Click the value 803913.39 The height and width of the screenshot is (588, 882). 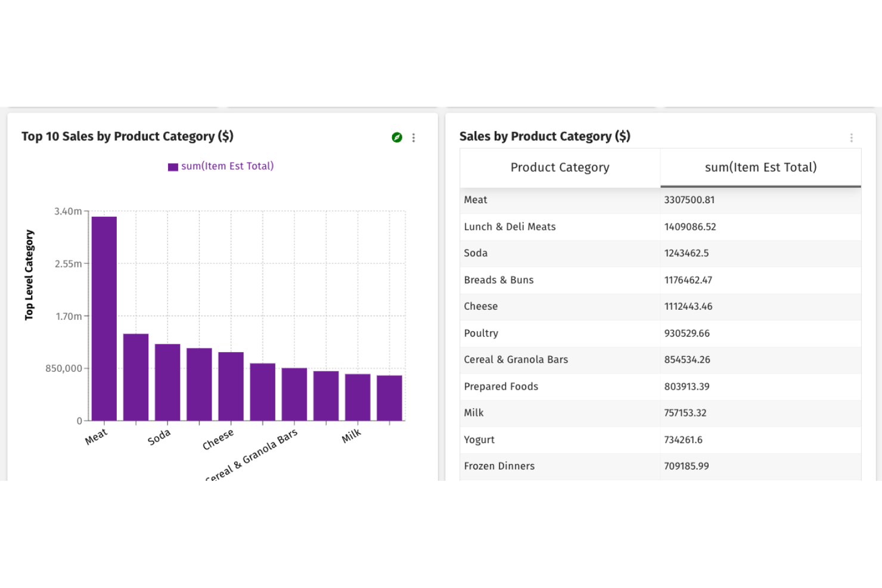(687, 387)
